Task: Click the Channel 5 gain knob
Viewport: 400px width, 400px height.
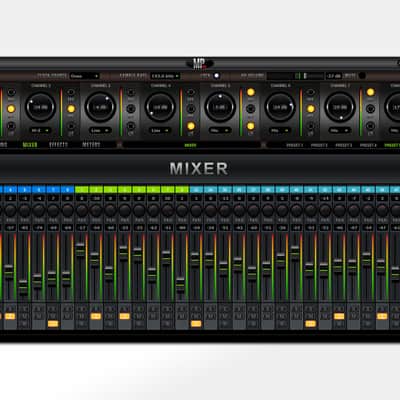Action: (220, 107)
